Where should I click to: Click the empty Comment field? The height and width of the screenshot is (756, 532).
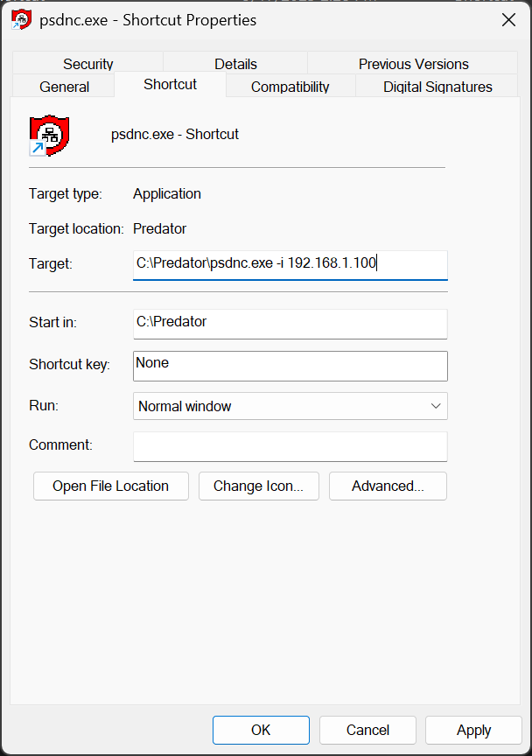click(290, 446)
